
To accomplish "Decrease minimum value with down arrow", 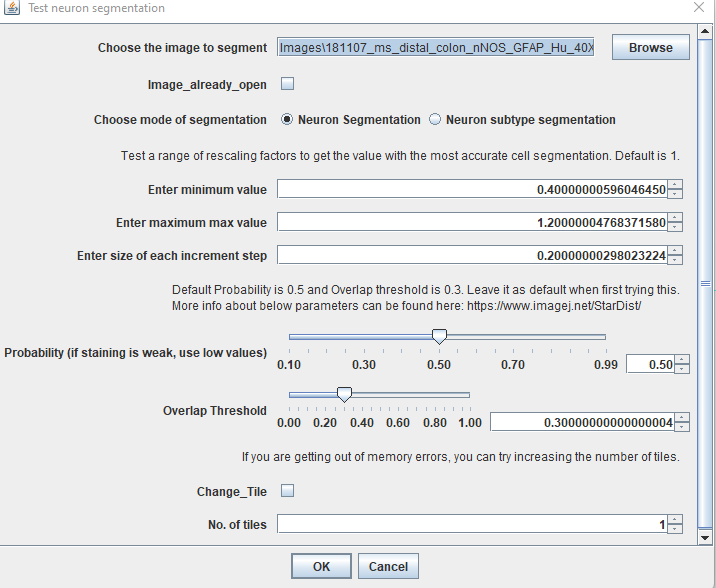I will pyautogui.click(x=676, y=194).
